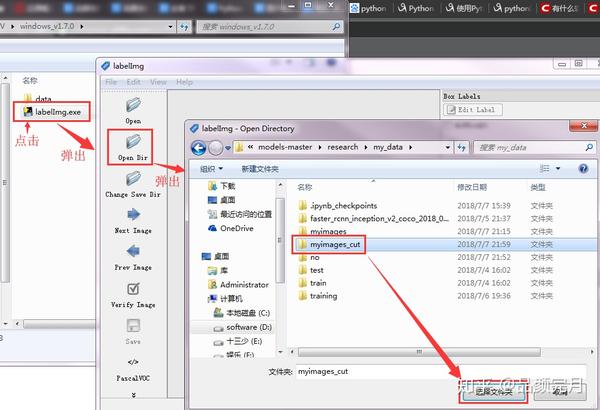The width and height of the screenshot is (600, 410).
Task: Select 库 in the navigation pane
Action: click(218, 271)
